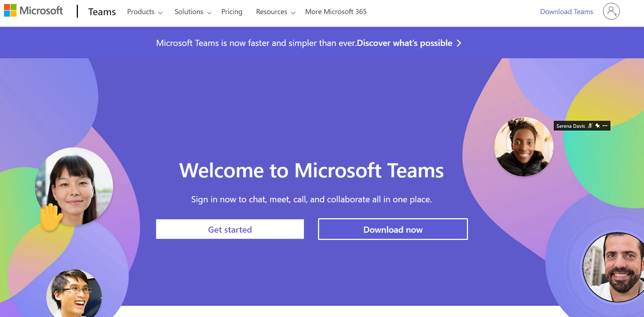Click the Teams brand link
This screenshot has height=317, width=644.
coord(102,12)
